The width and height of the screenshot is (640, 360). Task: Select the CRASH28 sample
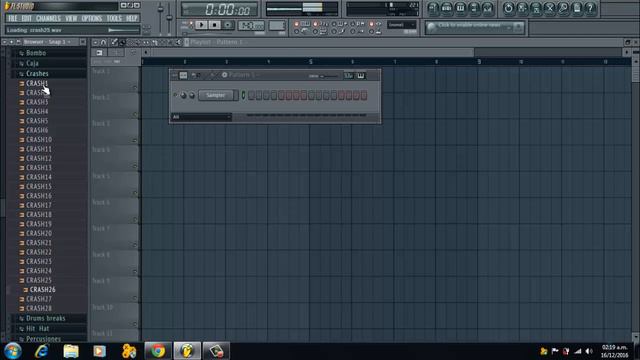pos(39,308)
